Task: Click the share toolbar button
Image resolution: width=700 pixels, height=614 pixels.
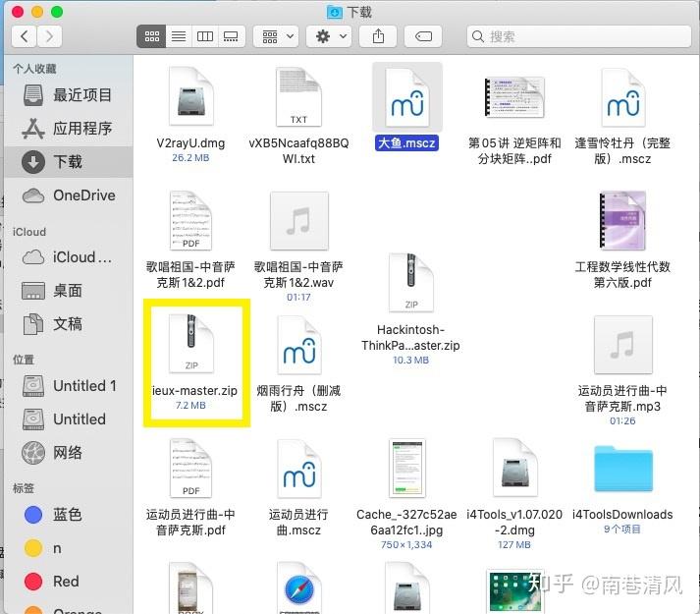Action: coord(378,36)
